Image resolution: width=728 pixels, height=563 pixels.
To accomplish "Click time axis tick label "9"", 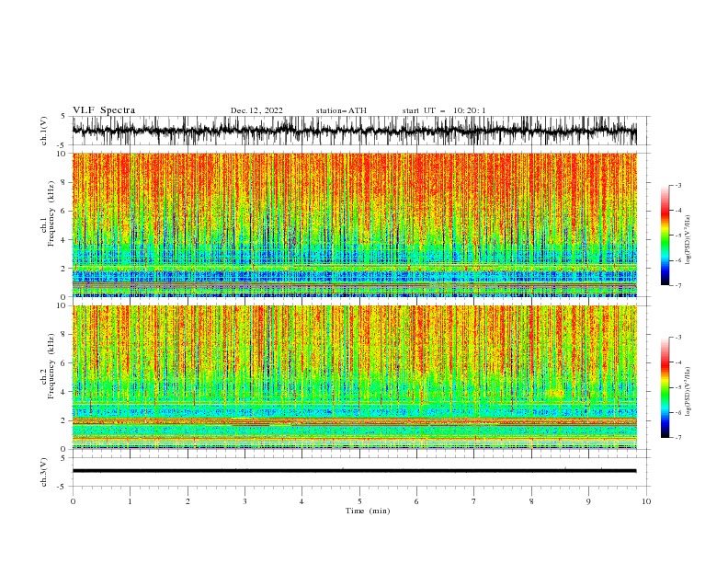I will [588, 501].
